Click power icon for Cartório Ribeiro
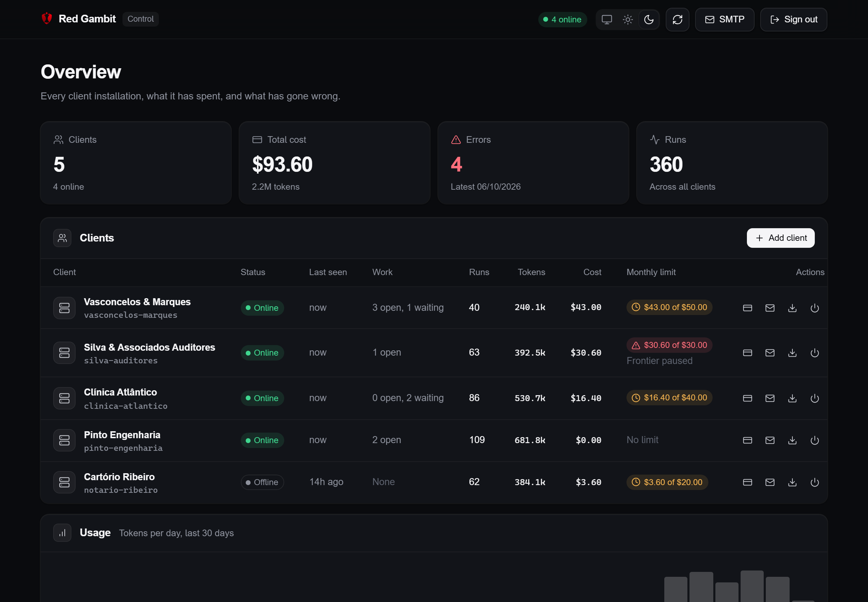868x602 pixels. tap(815, 482)
